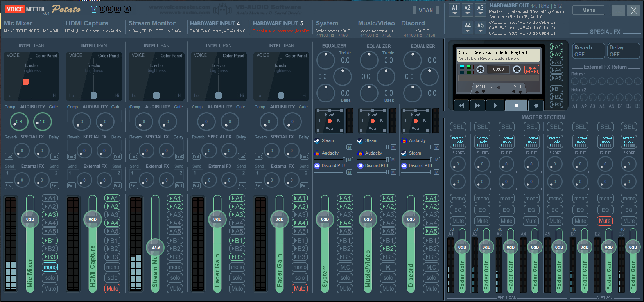
Task: Click the cassette audio file selection display
Action: coord(499,55)
